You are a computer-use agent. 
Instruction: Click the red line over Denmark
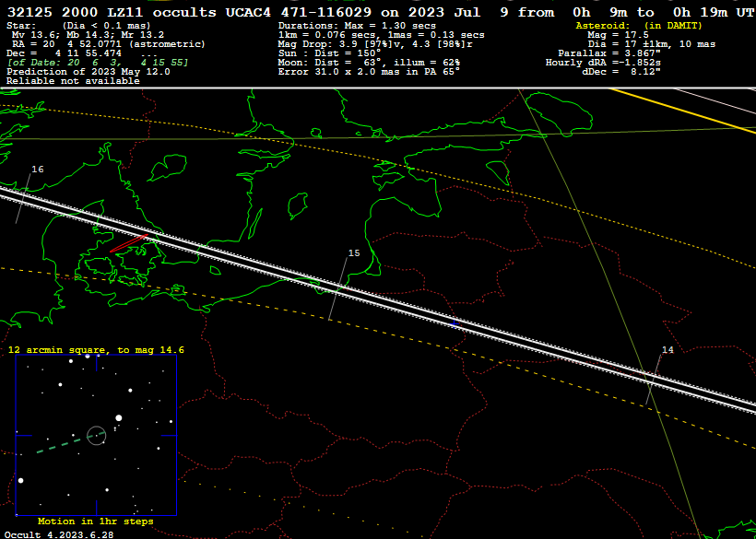pos(128,242)
